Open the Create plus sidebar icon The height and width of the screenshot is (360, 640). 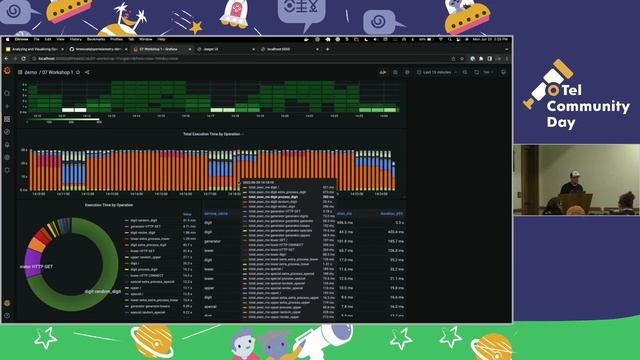point(7,106)
